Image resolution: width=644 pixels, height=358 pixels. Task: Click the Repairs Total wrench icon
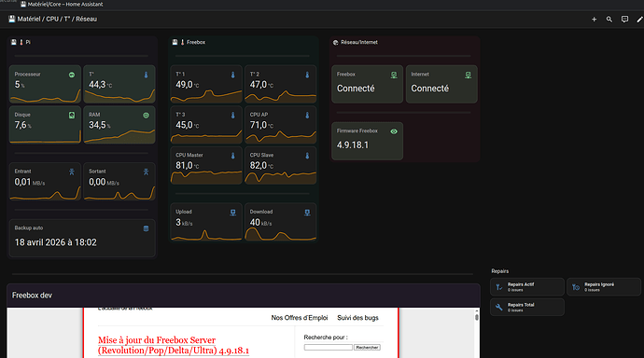499,307
